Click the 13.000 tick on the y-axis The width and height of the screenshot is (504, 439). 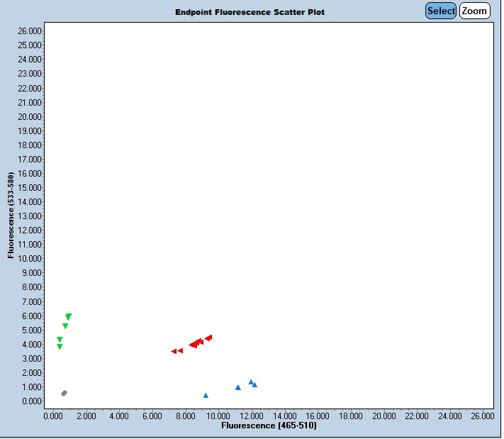[28, 216]
